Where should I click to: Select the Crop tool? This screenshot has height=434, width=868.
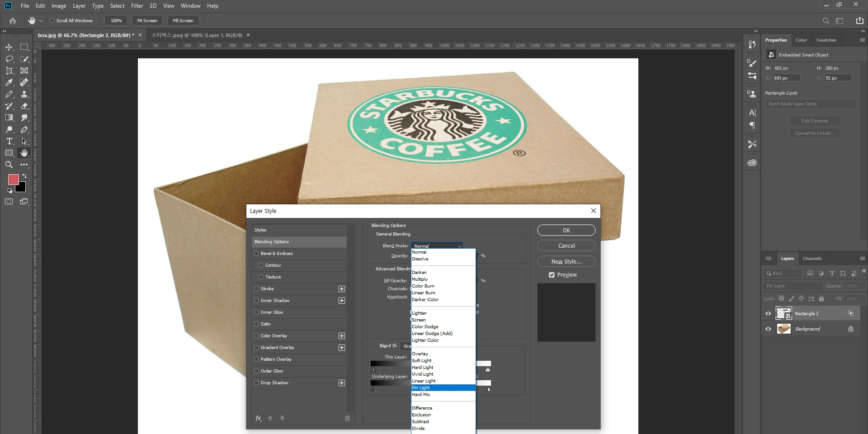(x=9, y=71)
